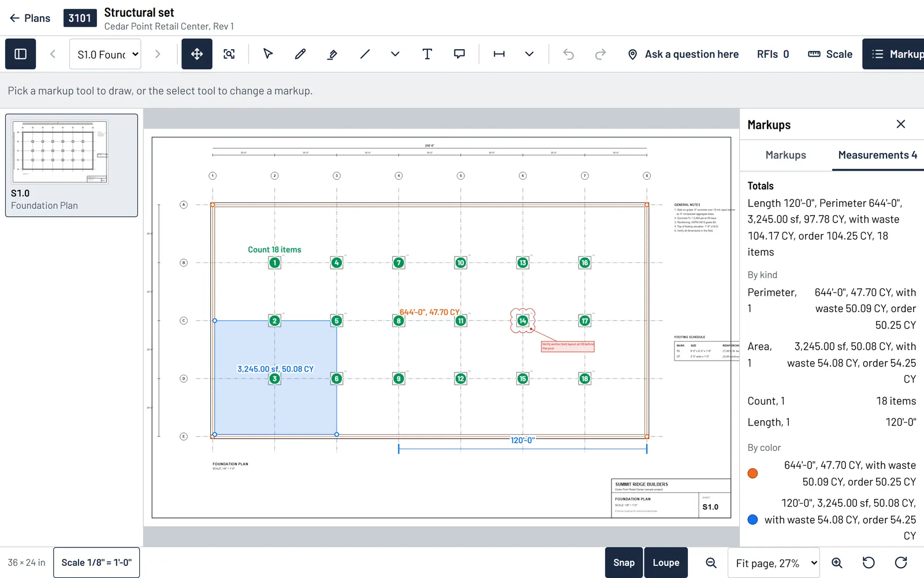Open the RFIs list

(773, 54)
